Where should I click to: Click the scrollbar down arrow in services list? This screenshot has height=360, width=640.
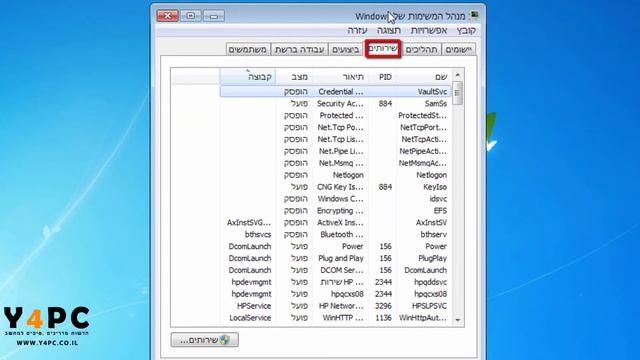click(x=458, y=320)
